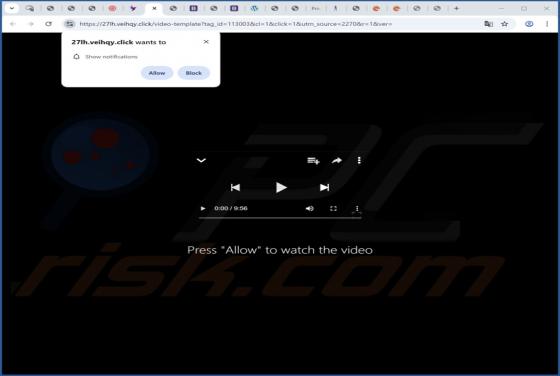Close the active tab
The width and height of the screenshot is (560, 376).
tap(154, 8)
